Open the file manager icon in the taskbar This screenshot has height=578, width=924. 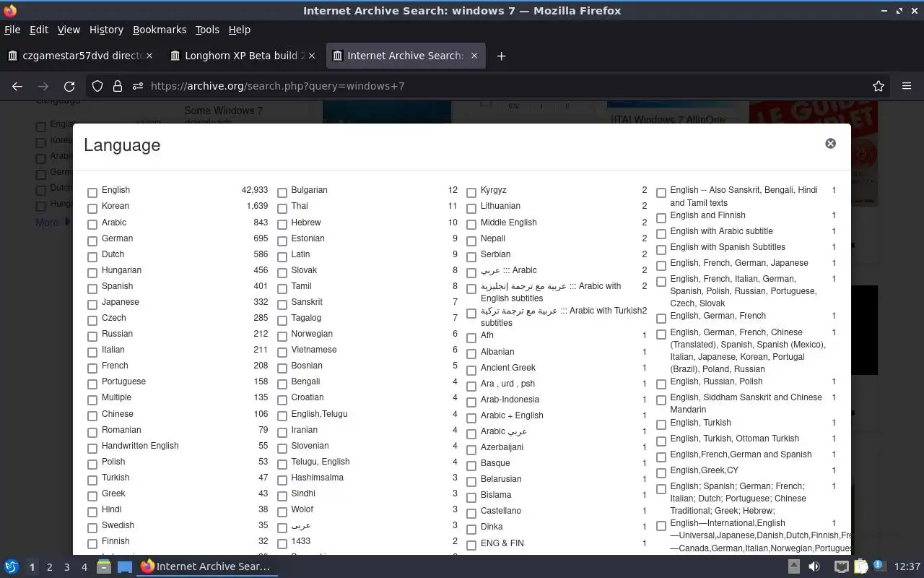coord(104,566)
